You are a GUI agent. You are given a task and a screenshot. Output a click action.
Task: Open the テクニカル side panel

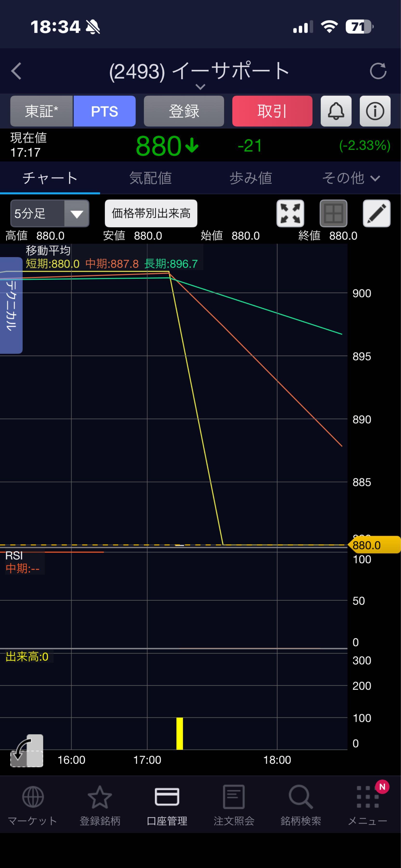coord(11,305)
